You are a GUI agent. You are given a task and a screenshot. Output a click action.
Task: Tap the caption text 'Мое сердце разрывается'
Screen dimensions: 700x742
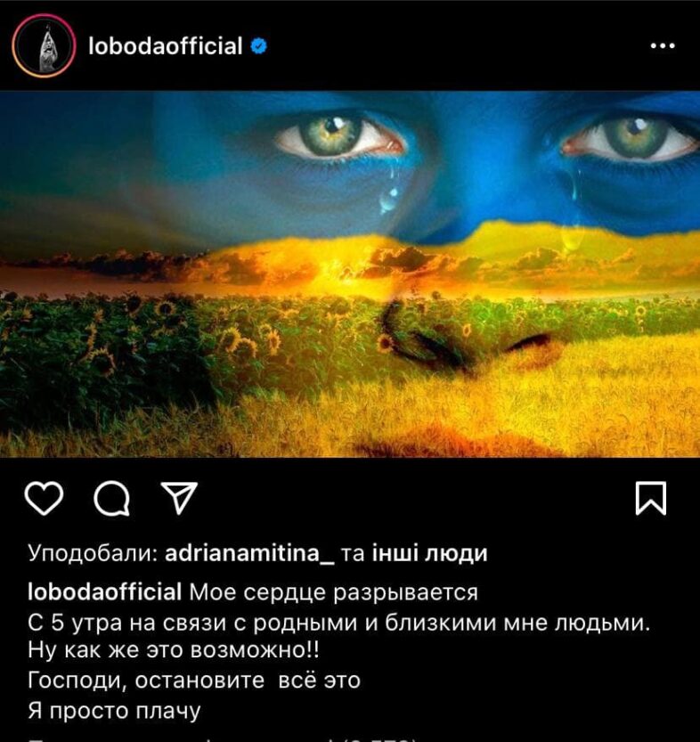333,592
